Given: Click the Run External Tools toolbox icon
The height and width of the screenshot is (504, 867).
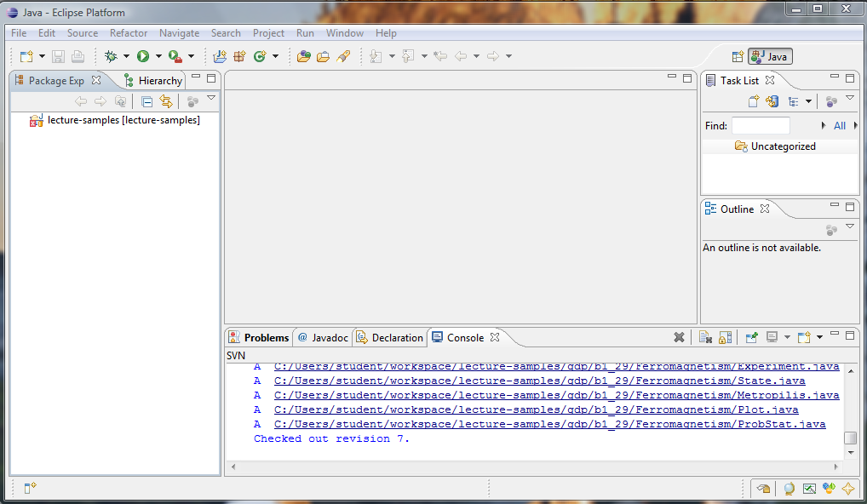Looking at the screenshot, I should click(x=175, y=56).
